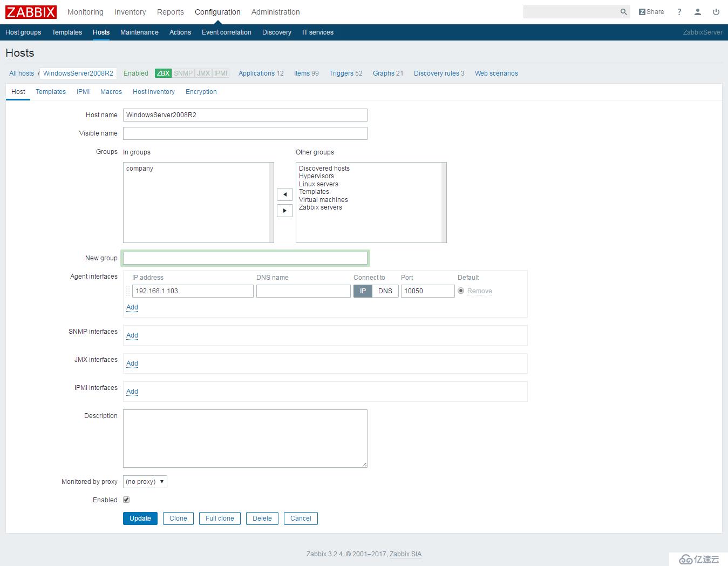Open the Administration menu

[x=275, y=12]
